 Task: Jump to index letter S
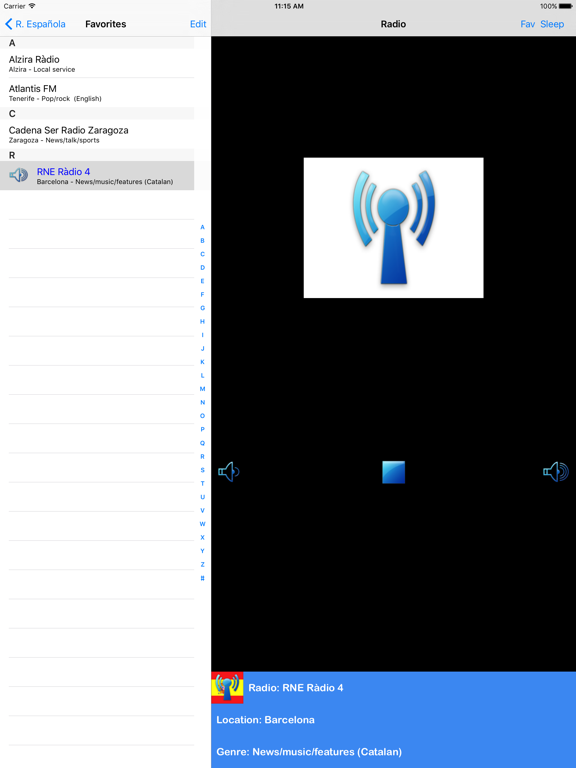point(202,470)
